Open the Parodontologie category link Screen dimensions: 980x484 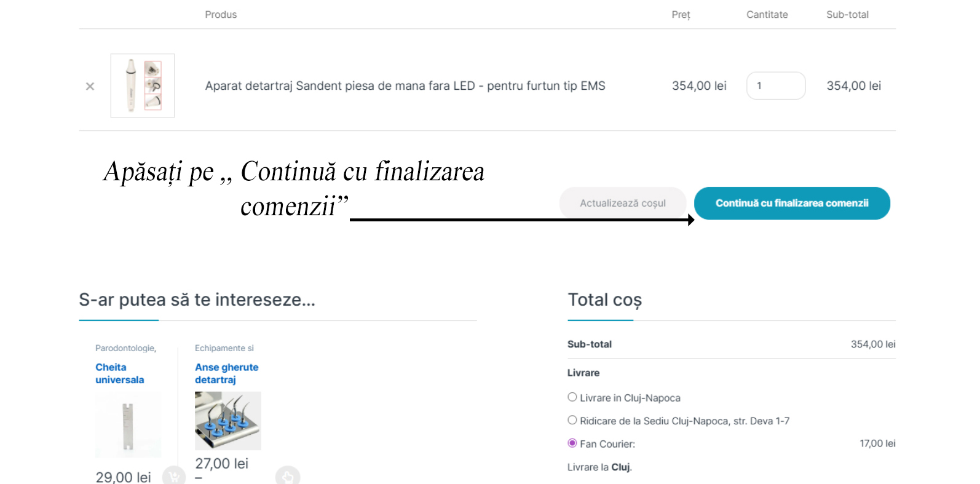click(x=126, y=348)
